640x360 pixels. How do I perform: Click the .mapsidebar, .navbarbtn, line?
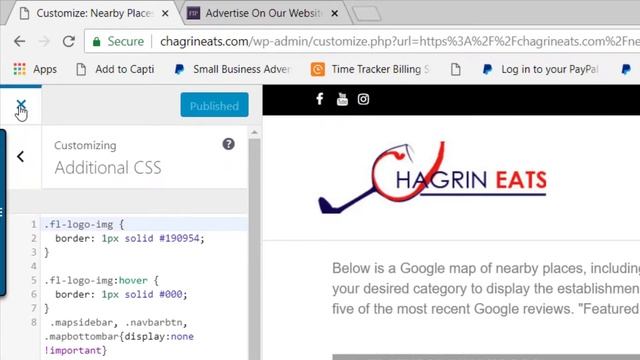(x=118, y=322)
